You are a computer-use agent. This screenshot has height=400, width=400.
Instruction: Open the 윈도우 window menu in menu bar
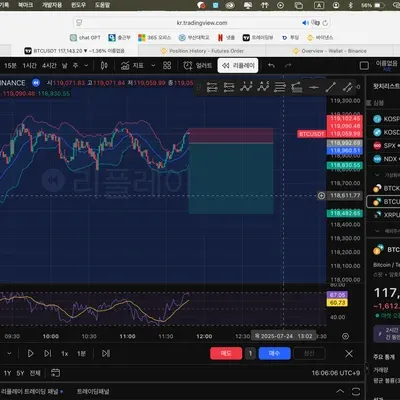pyautogui.click(x=78, y=5)
